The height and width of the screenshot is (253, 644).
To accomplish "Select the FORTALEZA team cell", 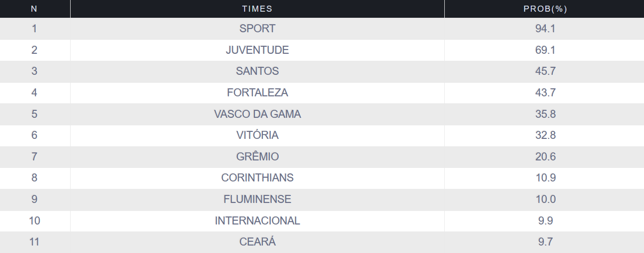I will [x=257, y=93].
